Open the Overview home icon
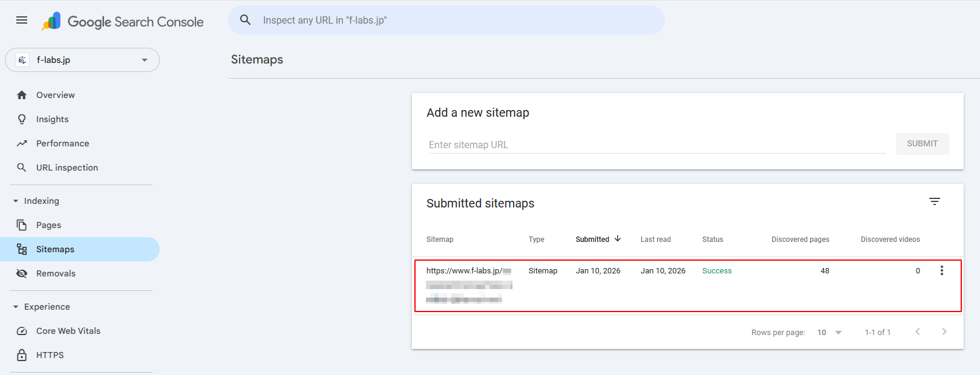The width and height of the screenshot is (980, 375). pos(22,95)
